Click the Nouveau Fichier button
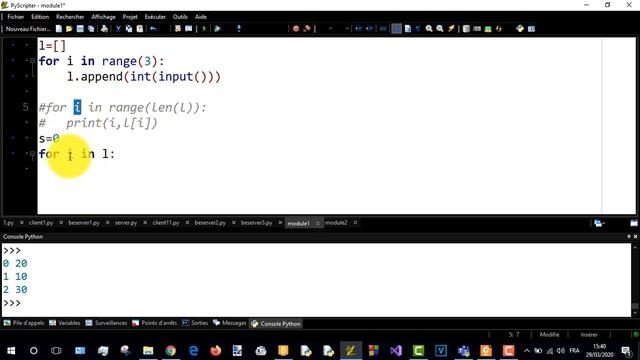The height and width of the screenshot is (360, 640). (28, 29)
